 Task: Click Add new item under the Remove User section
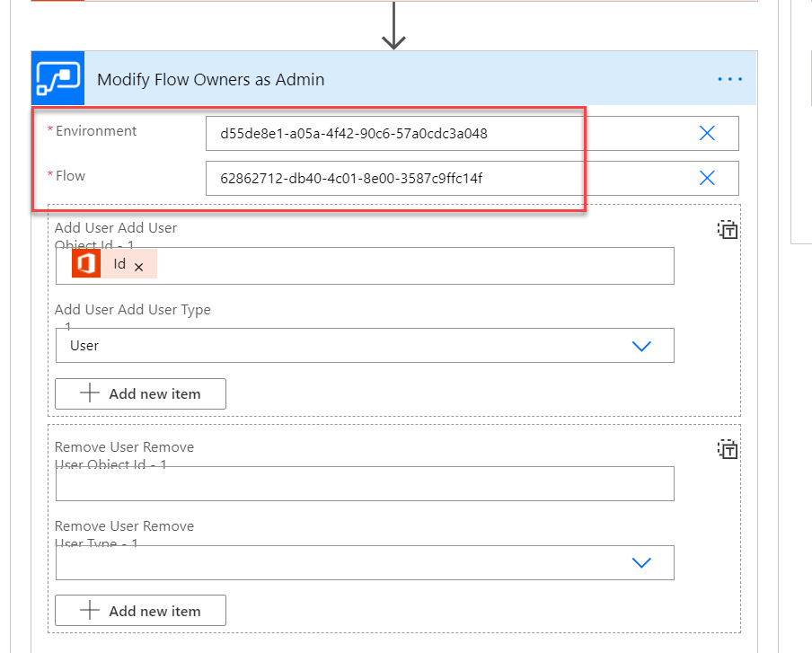140,610
